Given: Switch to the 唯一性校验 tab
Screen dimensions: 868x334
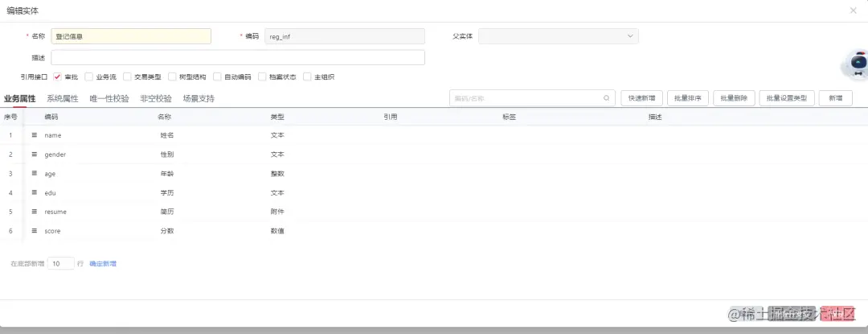Looking at the screenshot, I should tap(109, 99).
